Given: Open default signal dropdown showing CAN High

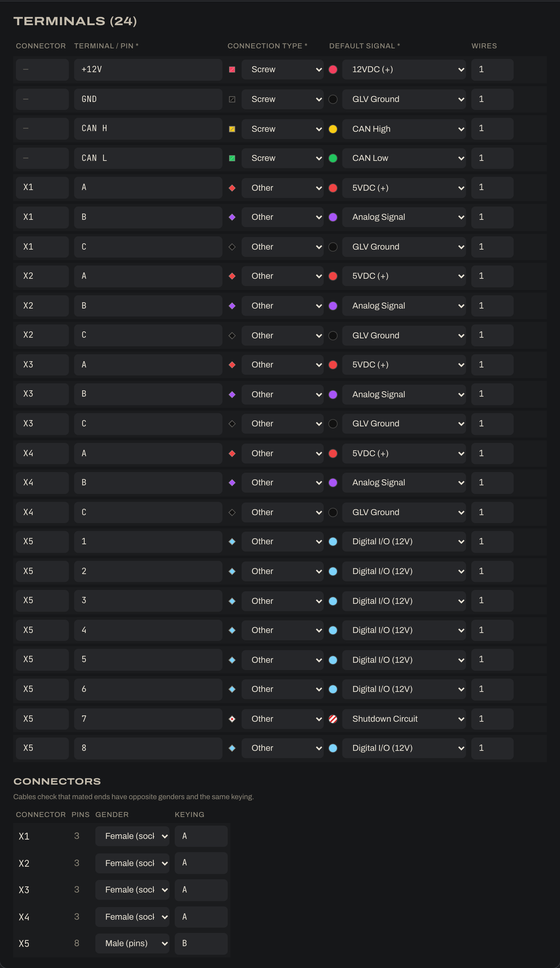Looking at the screenshot, I should click(x=404, y=129).
